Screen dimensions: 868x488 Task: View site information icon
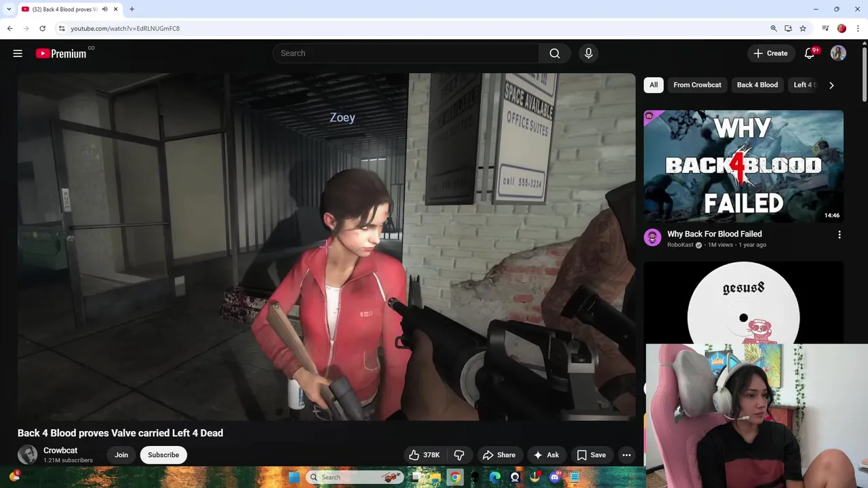[62, 28]
